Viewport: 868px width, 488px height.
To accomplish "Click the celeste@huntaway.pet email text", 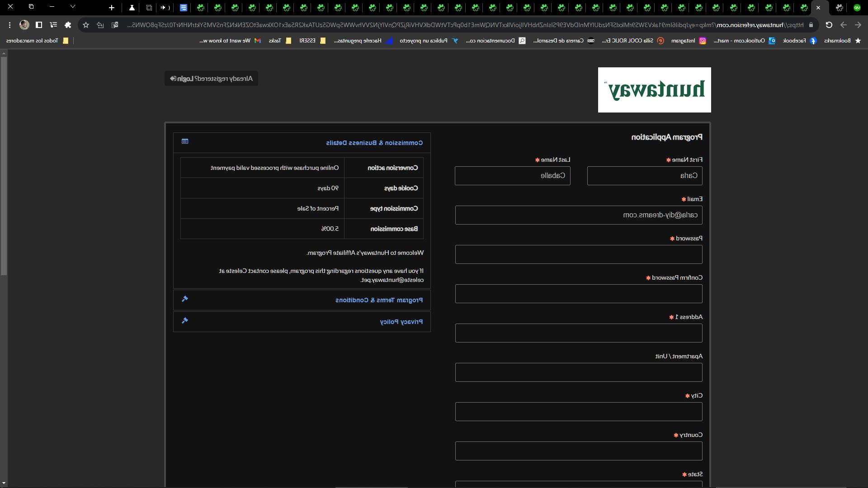I will 392,280.
